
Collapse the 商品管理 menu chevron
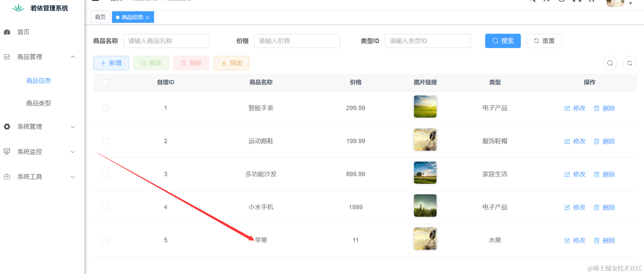(72, 57)
